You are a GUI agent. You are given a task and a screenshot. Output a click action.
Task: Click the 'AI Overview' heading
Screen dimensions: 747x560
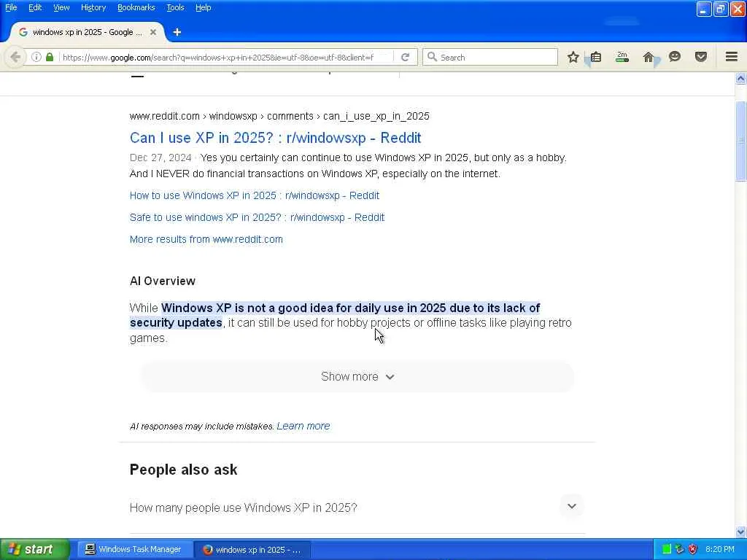[163, 281]
